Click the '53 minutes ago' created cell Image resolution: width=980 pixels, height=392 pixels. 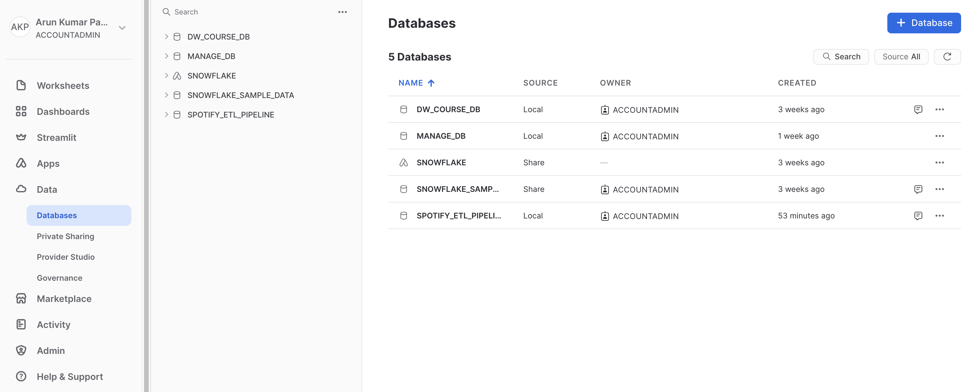(x=806, y=215)
